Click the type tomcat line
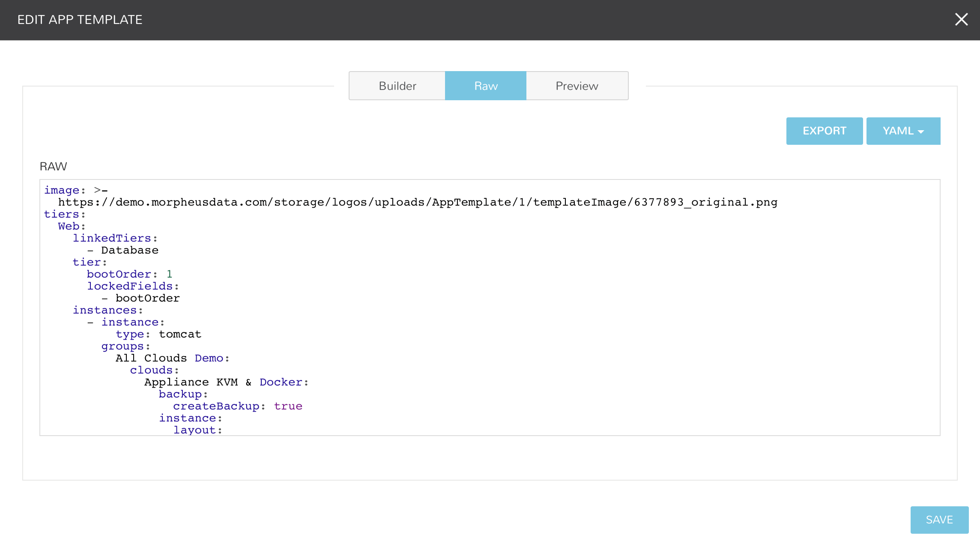Screen dimensions: 980x544 point(158,334)
